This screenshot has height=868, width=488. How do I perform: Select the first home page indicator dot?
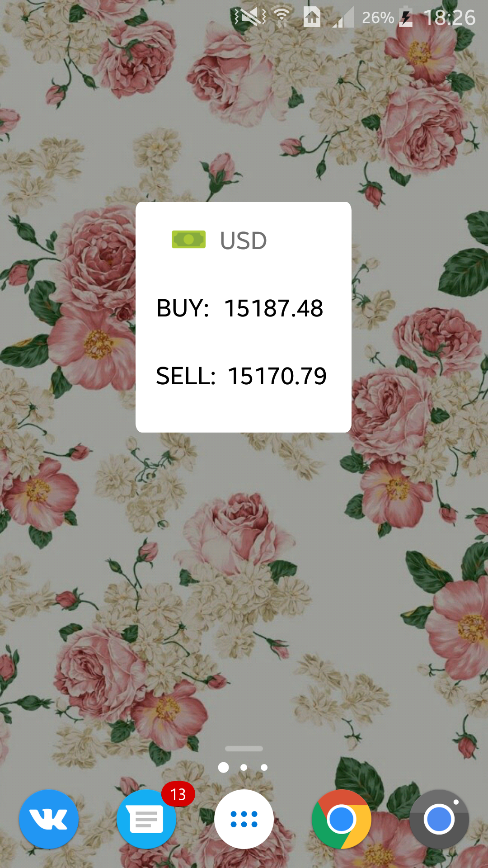pos(223,767)
